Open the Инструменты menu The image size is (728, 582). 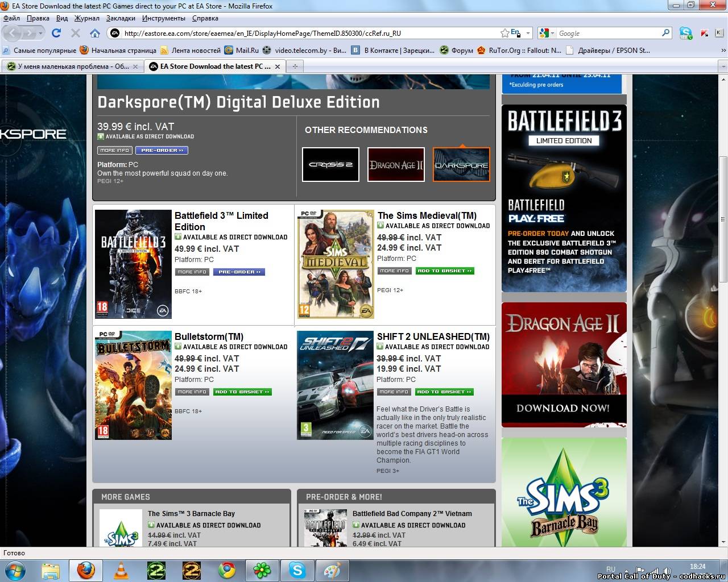pyautogui.click(x=164, y=18)
